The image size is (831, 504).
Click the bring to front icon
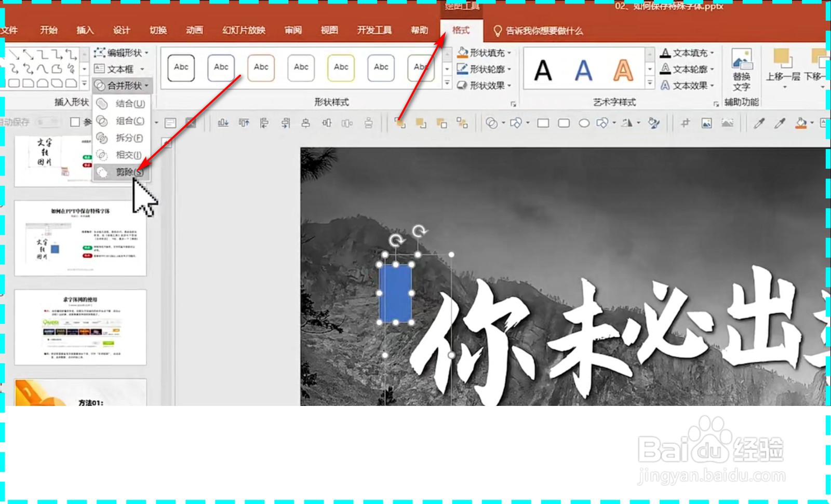(x=400, y=123)
